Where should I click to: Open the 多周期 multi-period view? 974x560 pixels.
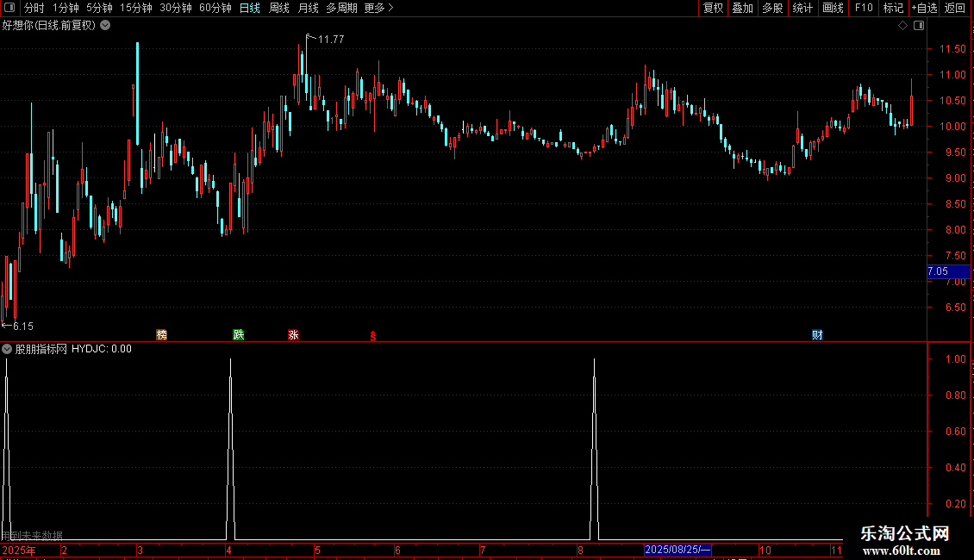click(341, 8)
